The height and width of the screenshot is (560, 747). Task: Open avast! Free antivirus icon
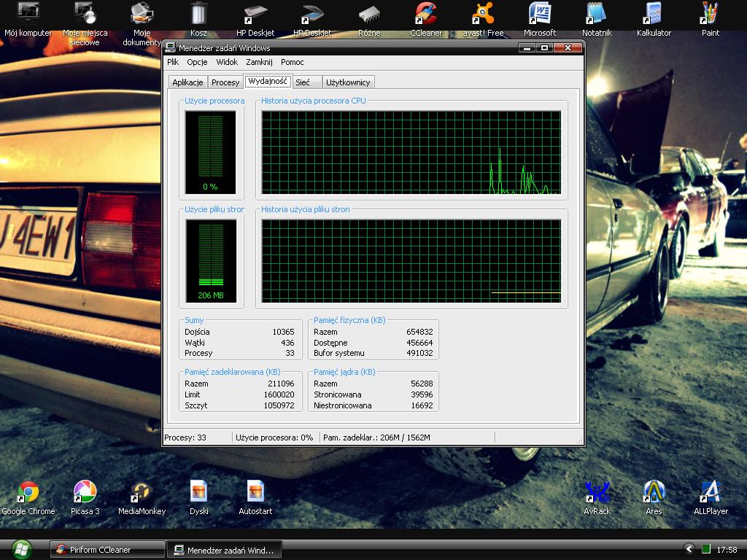(483, 15)
